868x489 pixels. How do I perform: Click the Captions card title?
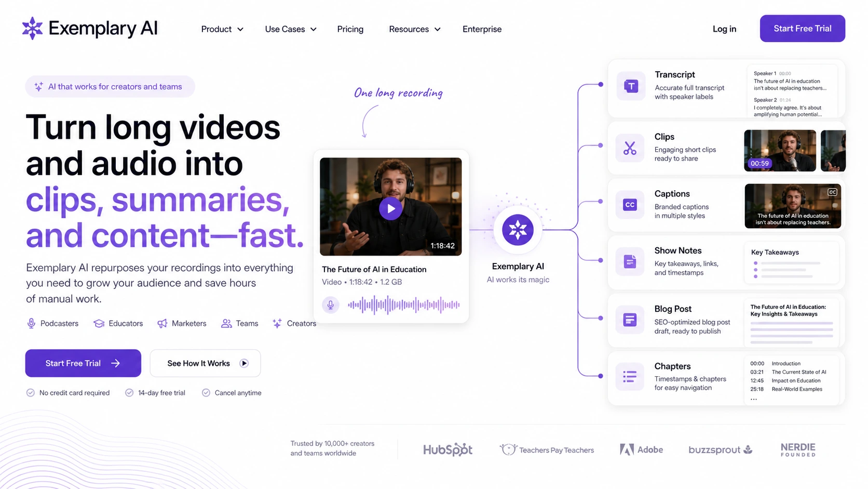point(672,194)
